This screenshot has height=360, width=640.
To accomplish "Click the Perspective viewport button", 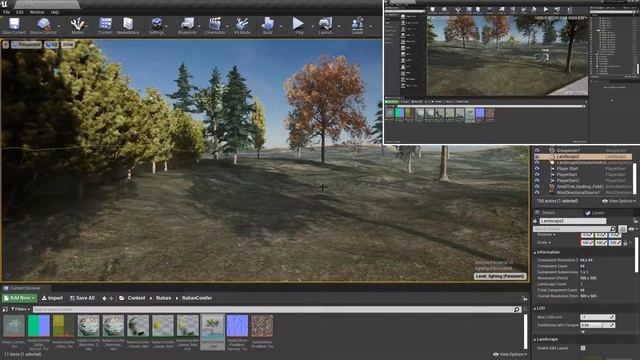I will point(27,44).
